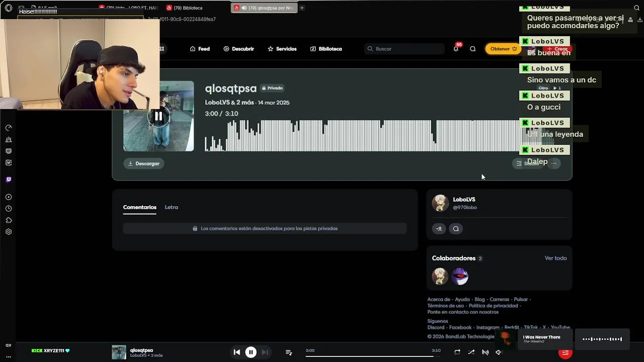
Task: Click the red round button in player bar
Action: 565,353
